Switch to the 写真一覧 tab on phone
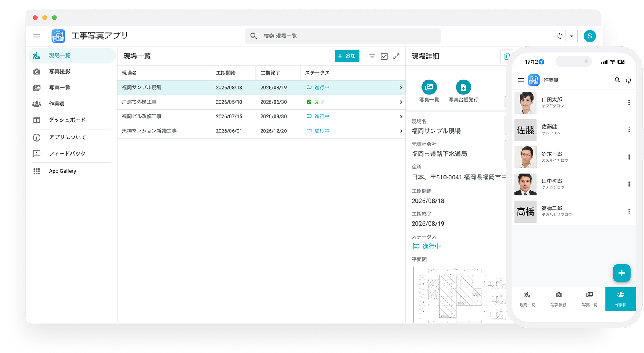This screenshot has height=353, width=644. (x=590, y=299)
